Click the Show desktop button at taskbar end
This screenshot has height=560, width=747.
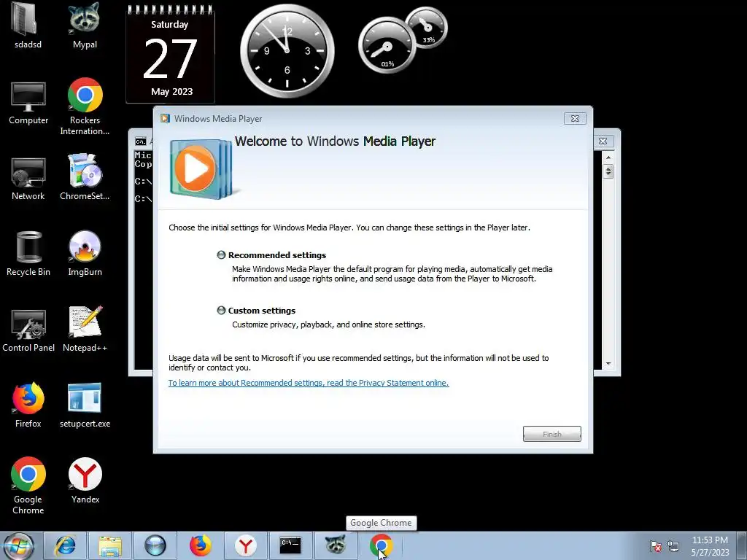(x=743, y=546)
